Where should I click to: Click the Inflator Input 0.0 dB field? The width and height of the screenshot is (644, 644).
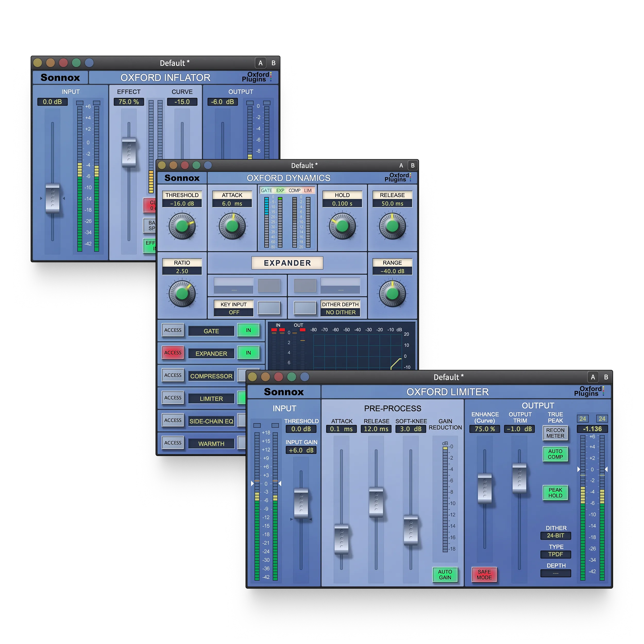52,102
